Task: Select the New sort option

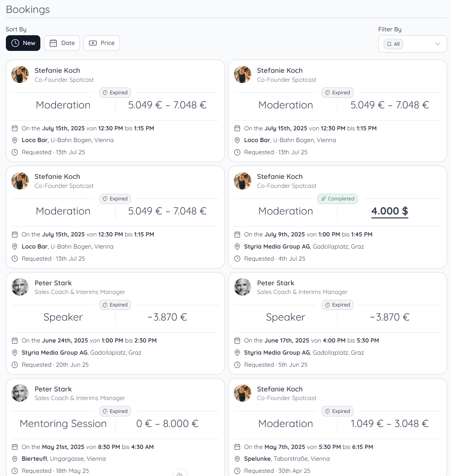Action: click(x=23, y=43)
